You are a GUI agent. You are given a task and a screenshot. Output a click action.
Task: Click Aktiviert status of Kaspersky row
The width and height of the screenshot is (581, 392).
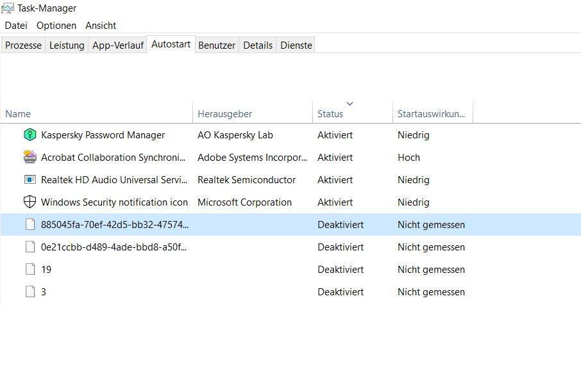(335, 135)
